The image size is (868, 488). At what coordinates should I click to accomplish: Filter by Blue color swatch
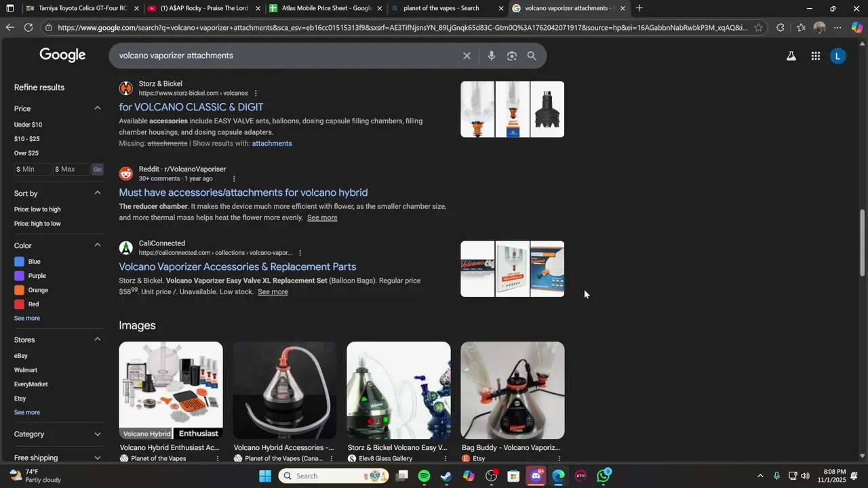(20, 262)
